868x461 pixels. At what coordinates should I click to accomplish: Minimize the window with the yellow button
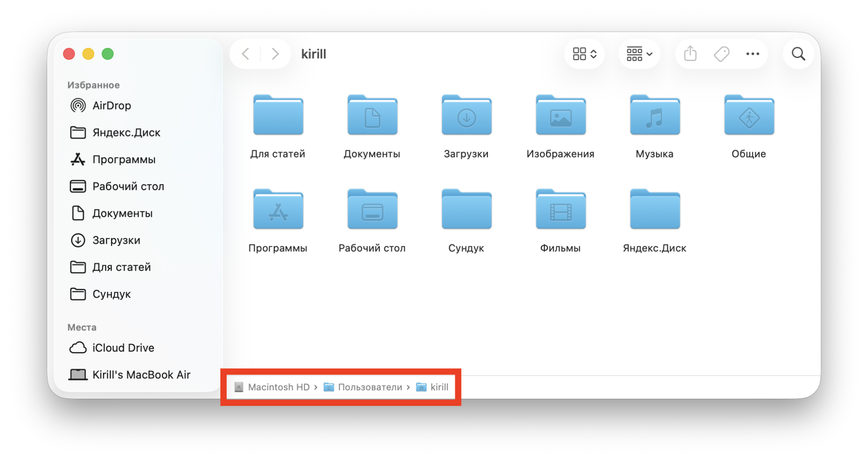88,54
